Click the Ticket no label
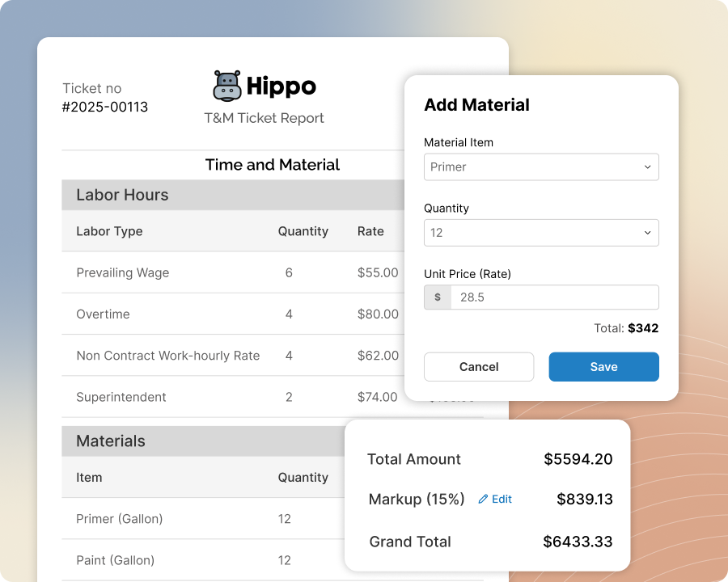 pyautogui.click(x=92, y=88)
